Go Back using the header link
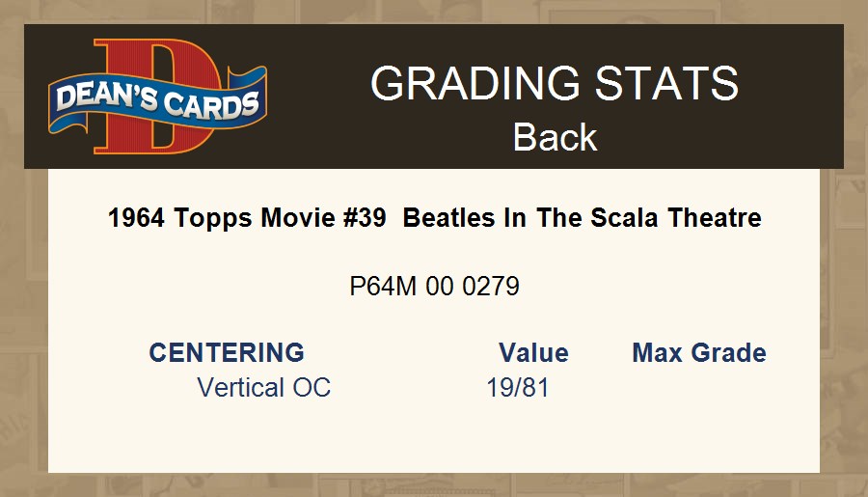The image size is (868, 497). (555, 137)
